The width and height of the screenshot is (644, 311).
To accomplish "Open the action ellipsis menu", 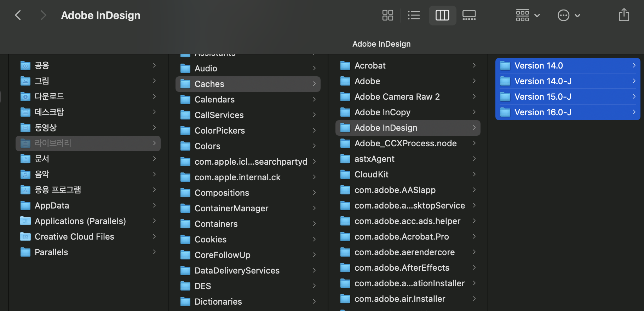I will point(569,15).
